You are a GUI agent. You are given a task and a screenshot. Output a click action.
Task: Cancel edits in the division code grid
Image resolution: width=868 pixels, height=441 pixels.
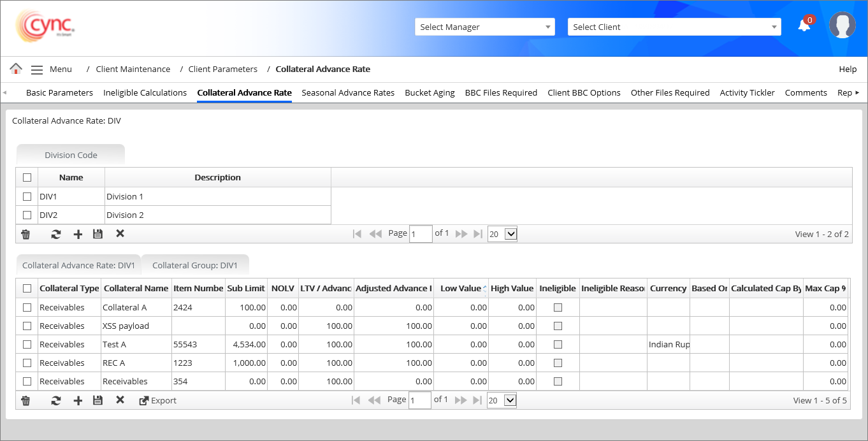coord(120,234)
